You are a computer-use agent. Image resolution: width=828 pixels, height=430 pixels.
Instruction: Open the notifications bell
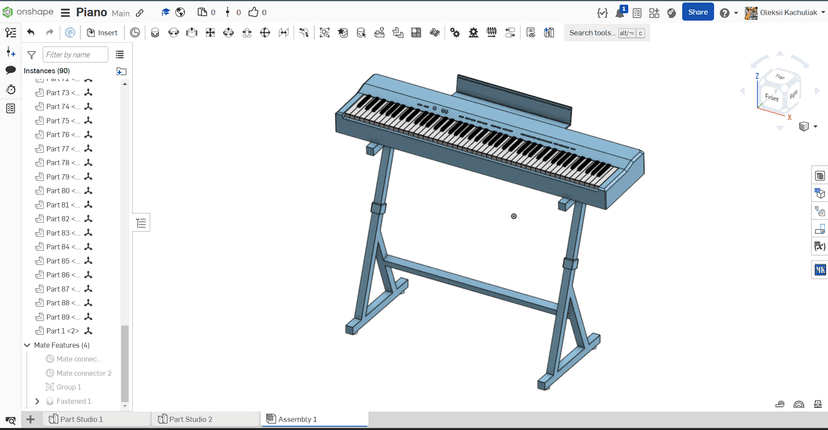pos(619,13)
